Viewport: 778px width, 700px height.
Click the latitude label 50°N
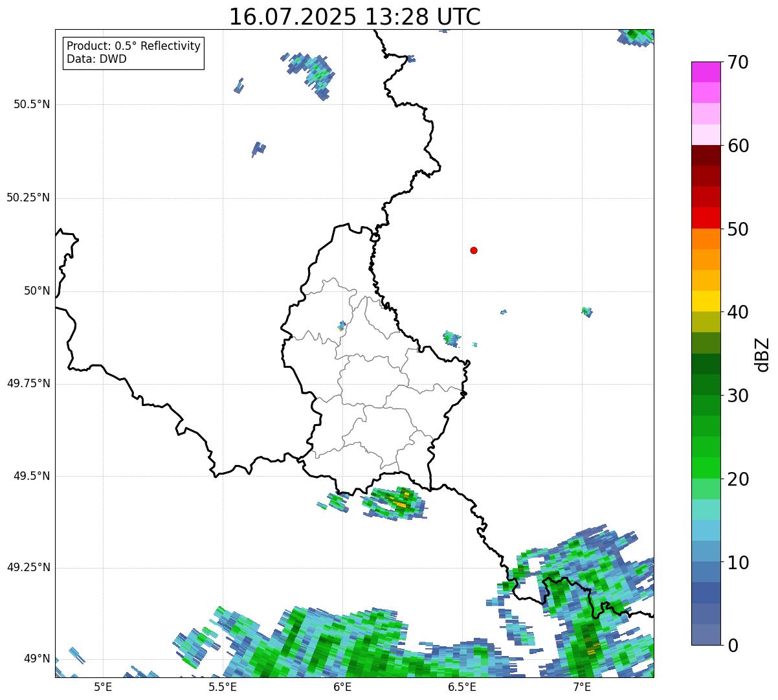[37, 291]
